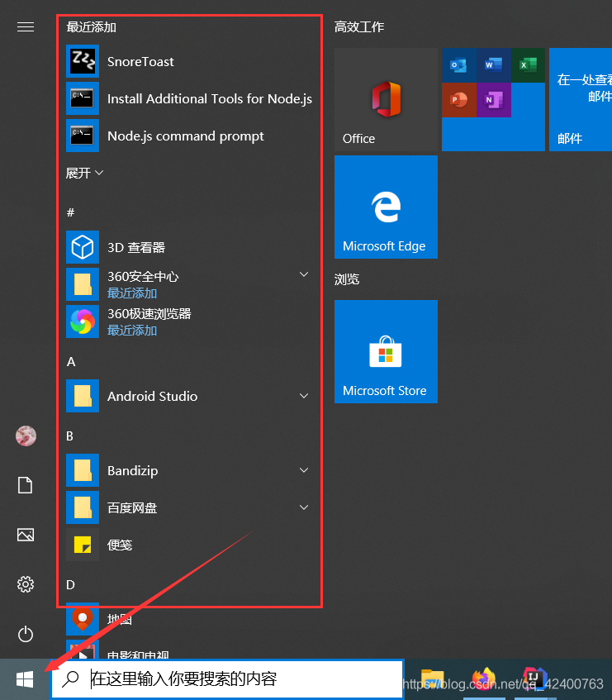This screenshot has width=612, height=700.
Task: Click the B letter group header
Action: coord(69,436)
